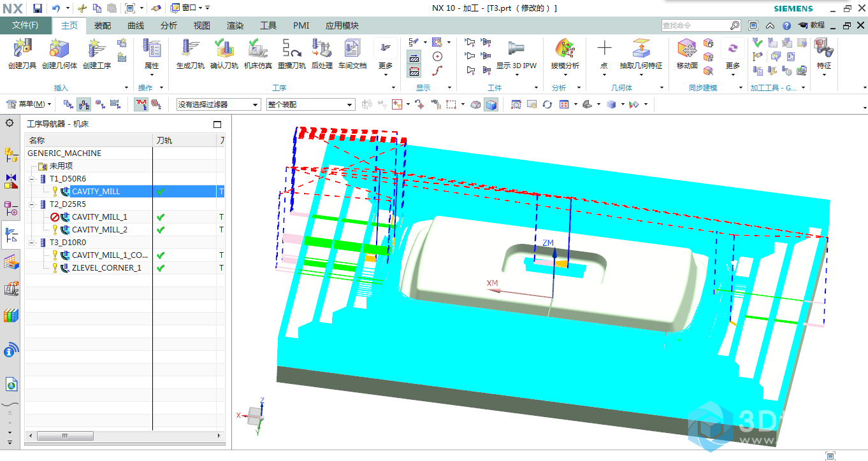The image size is (868, 461).
Task: Click the Create Geometry (创建几何体) icon
Action: [59, 48]
